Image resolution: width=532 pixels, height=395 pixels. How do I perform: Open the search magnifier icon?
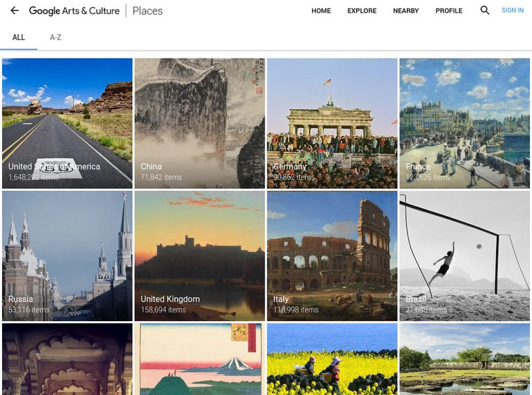click(x=485, y=11)
